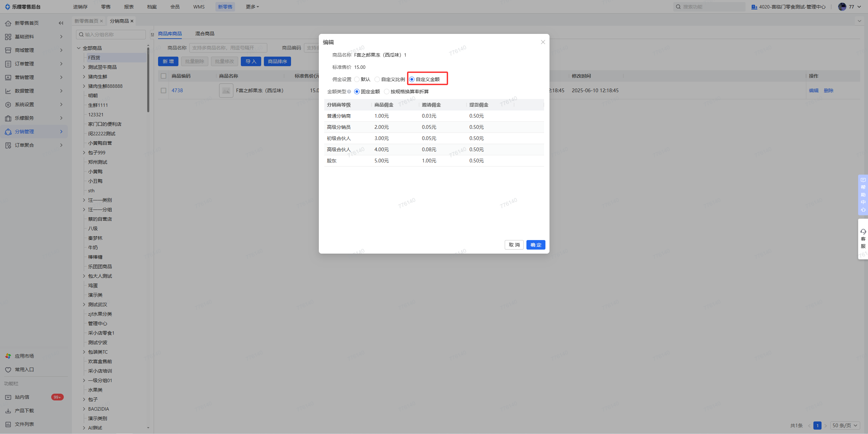Close the 分销商品 tab via its X
The height and width of the screenshot is (434, 868).
coord(132,21)
